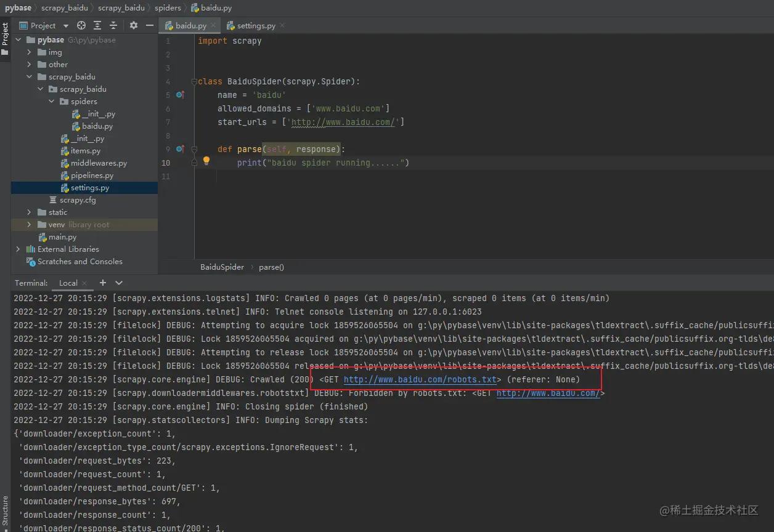Click the yellow lightbulb intention icon
The width and height of the screenshot is (774, 532).
(206, 161)
